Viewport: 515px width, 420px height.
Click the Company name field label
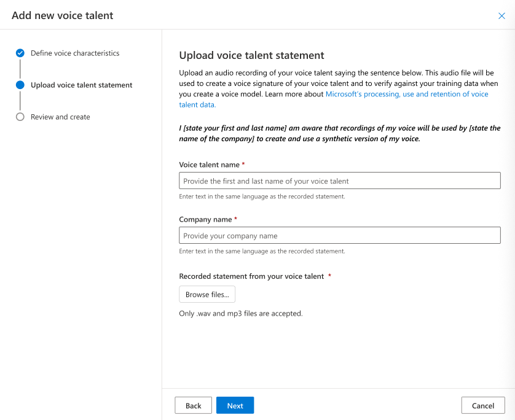205,219
